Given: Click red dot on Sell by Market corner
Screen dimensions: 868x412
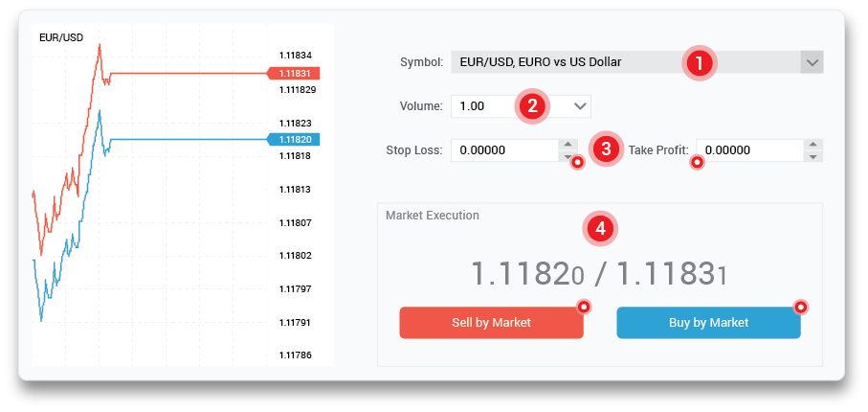Looking at the screenshot, I should [583, 308].
